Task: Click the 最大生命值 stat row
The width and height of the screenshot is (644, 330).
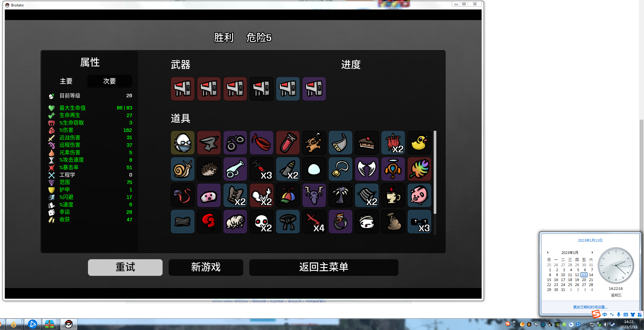Action: pos(90,108)
